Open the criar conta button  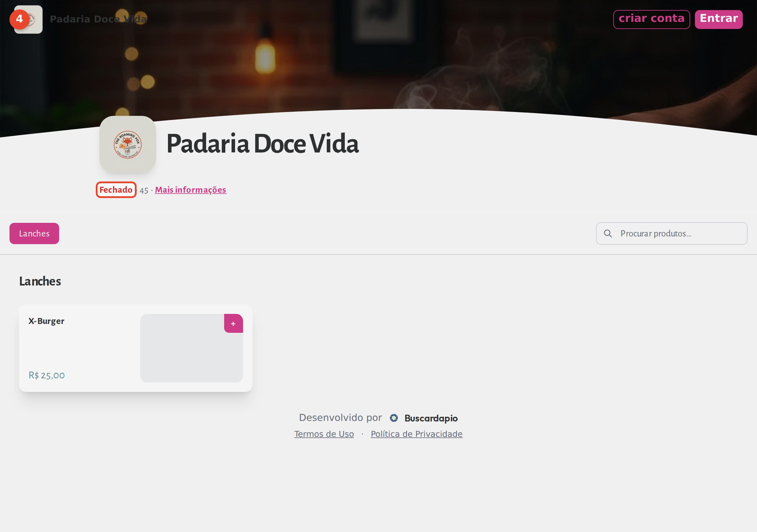coord(651,20)
